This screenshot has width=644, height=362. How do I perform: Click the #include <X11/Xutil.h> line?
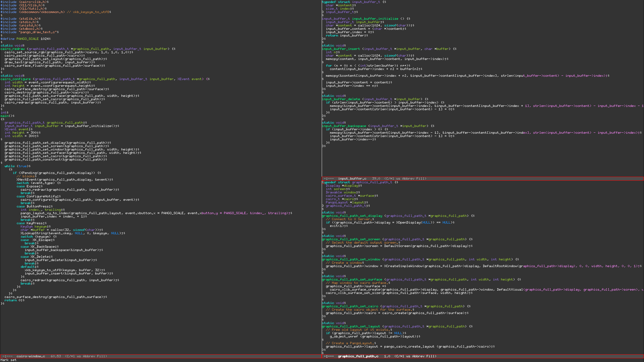(x=23, y=9)
